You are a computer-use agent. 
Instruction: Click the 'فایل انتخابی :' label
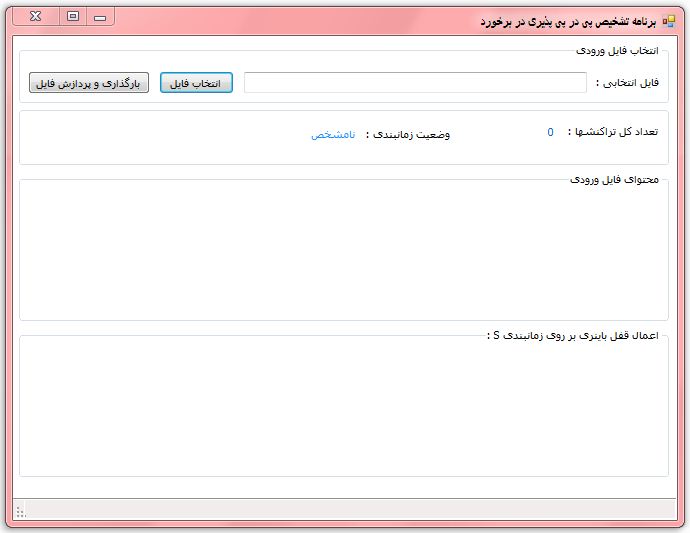(628, 83)
